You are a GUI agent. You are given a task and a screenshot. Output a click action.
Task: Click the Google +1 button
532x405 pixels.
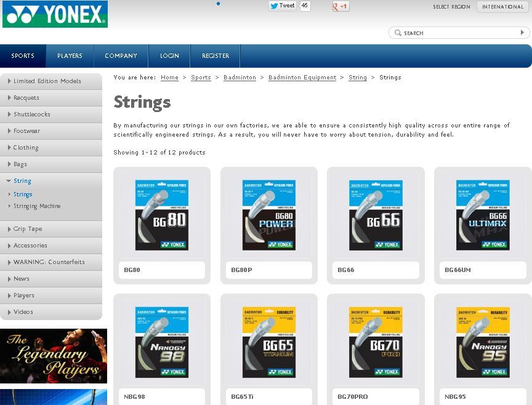341,6
